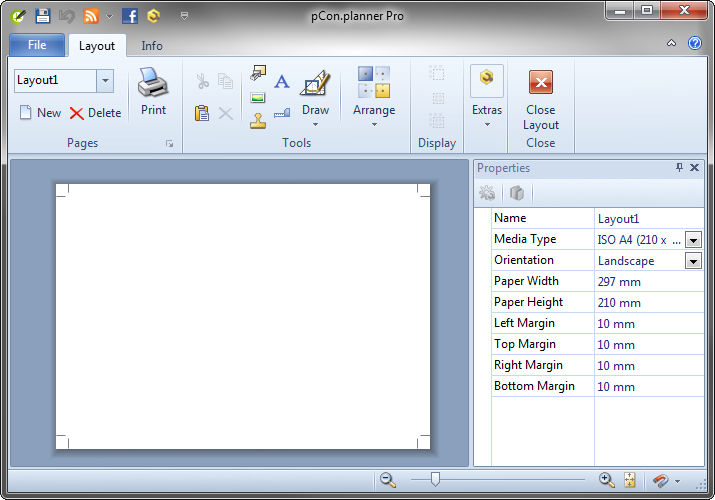Open the File tab

pyautogui.click(x=37, y=45)
